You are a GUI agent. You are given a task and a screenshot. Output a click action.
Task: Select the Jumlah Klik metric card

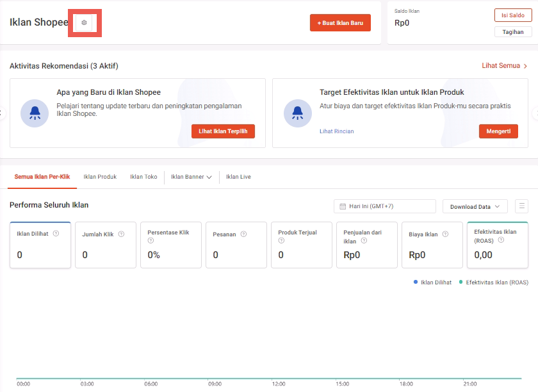[106, 245]
